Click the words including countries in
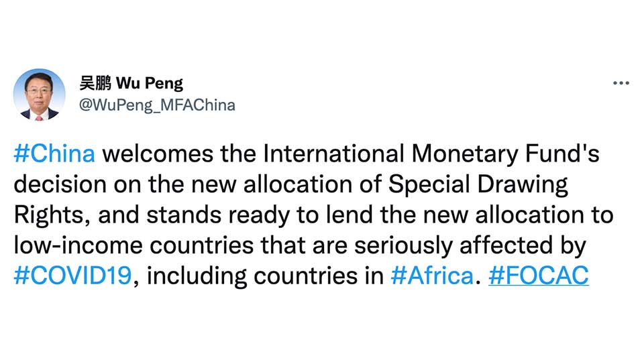This screenshot has height=362, width=644. tap(266, 276)
